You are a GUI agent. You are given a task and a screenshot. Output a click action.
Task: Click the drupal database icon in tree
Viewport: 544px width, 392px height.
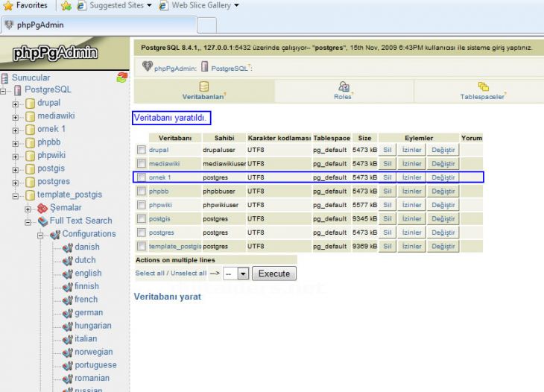pos(31,103)
